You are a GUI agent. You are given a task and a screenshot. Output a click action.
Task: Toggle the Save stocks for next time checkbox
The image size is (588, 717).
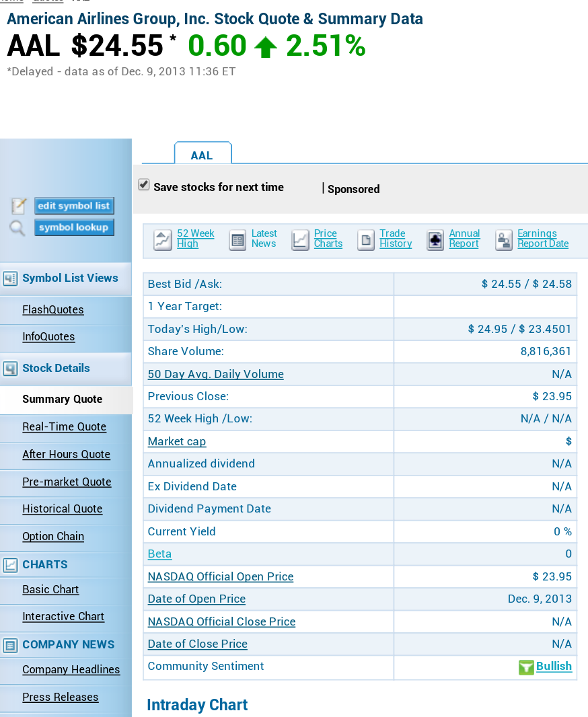coord(143,185)
